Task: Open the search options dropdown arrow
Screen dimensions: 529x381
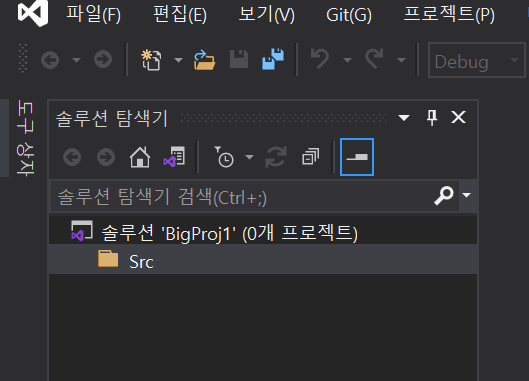Action: pos(467,195)
